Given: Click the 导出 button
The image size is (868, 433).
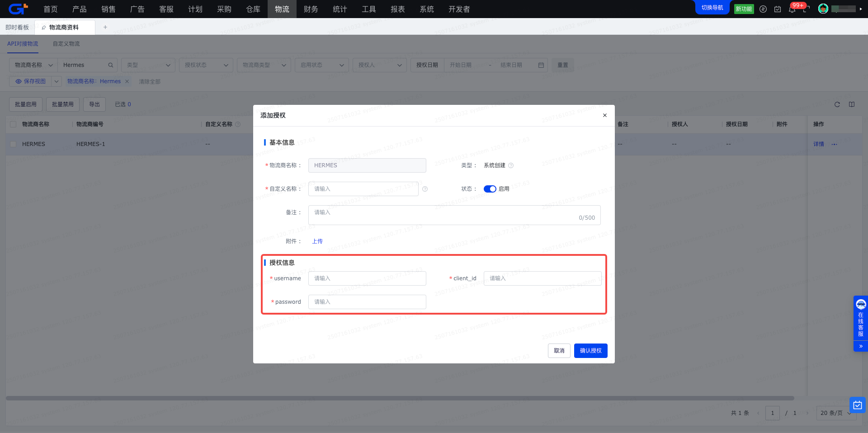Looking at the screenshot, I should [94, 104].
